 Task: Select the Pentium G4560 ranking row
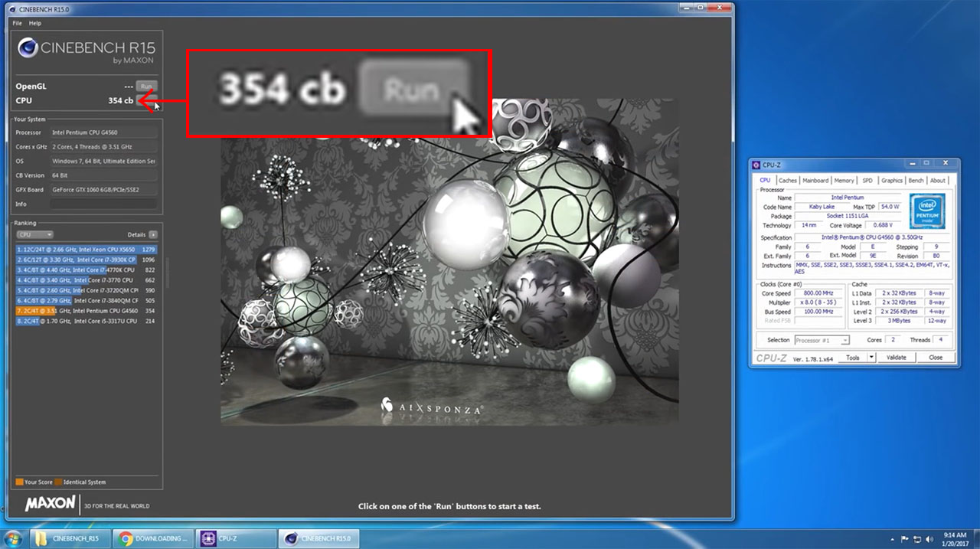[x=87, y=311]
